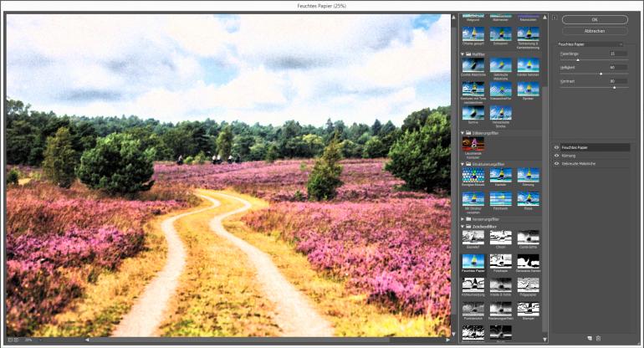
Task: Toggle visibility of the Körnung effect layer
Action: 556,156
